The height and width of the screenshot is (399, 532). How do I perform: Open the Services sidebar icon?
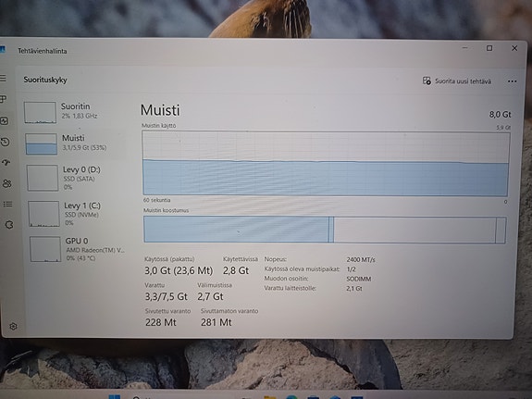[9, 224]
